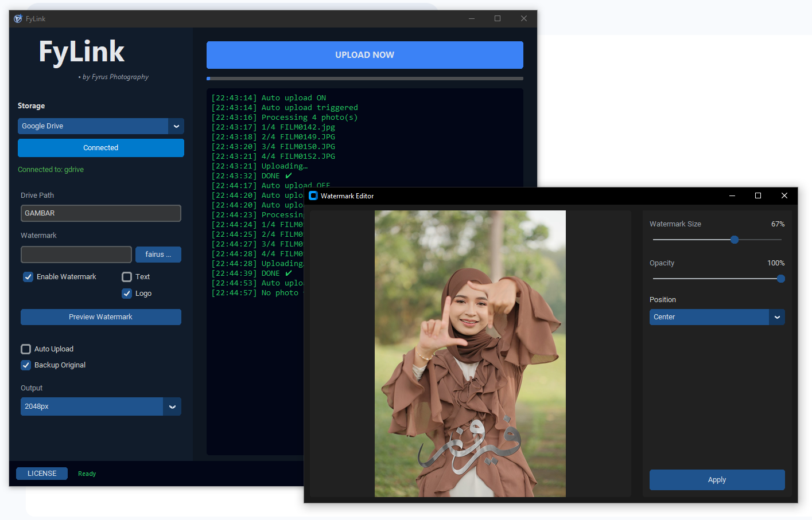Click the 67% watermark size value
812x520 pixels.
click(778, 224)
